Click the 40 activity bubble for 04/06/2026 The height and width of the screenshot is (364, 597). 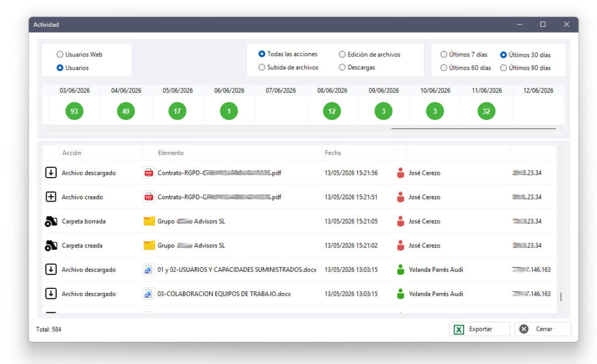click(x=126, y=111)
